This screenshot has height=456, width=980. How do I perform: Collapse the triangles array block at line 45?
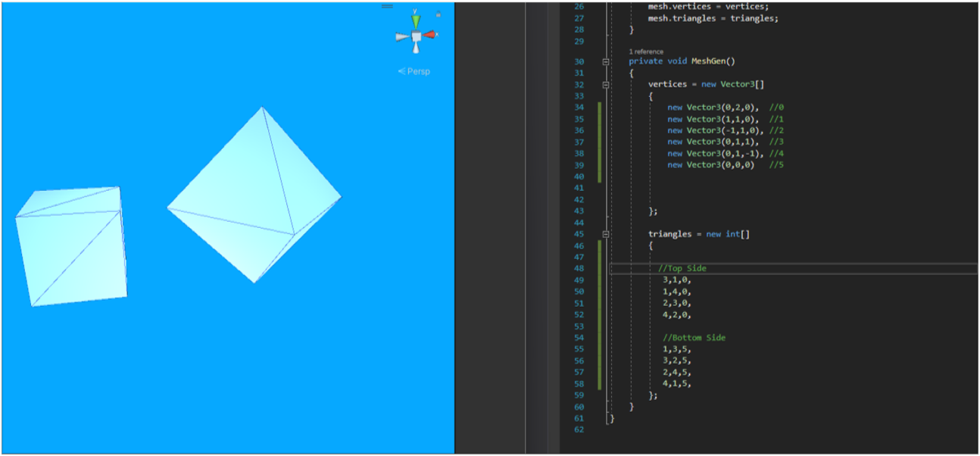click(x=605, y=235)
